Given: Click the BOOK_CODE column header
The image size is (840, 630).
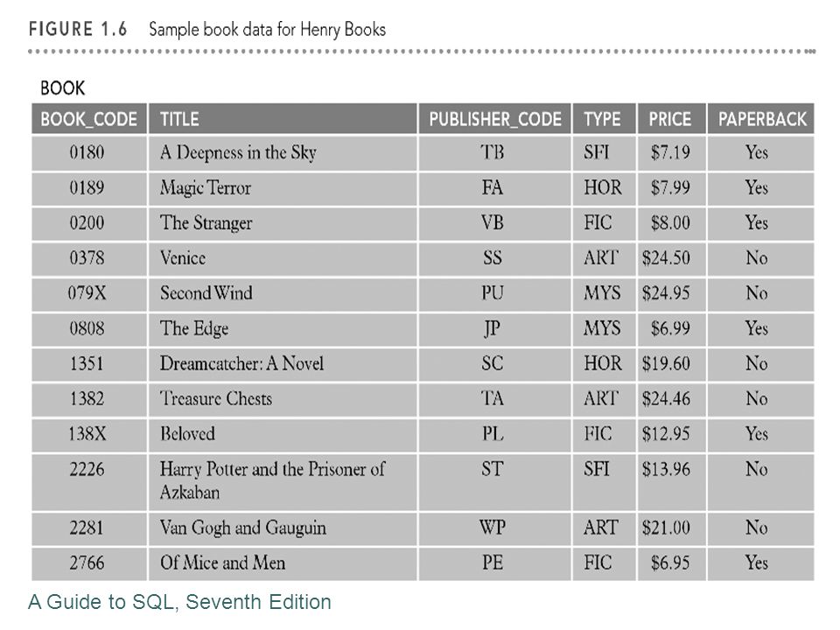Looking at the screenshot, I should [x=89, y=119].
